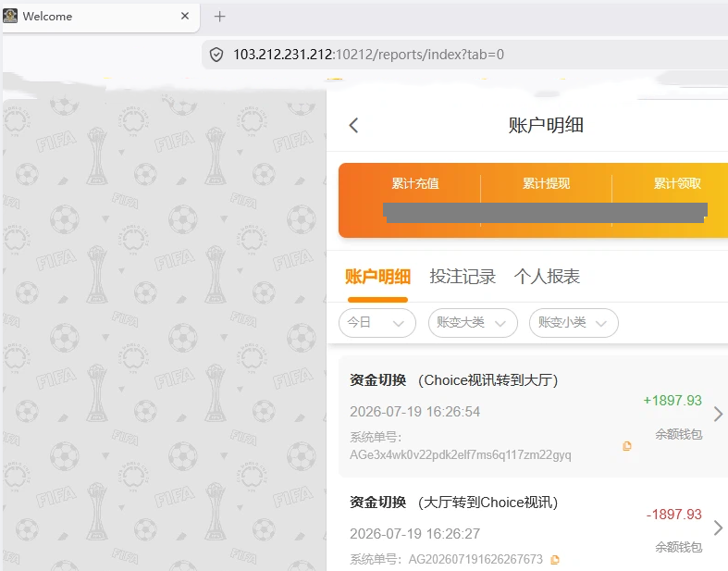Click the 累计充值 summary label
This screenshot has height=571, width=728.
pos(415,183)
